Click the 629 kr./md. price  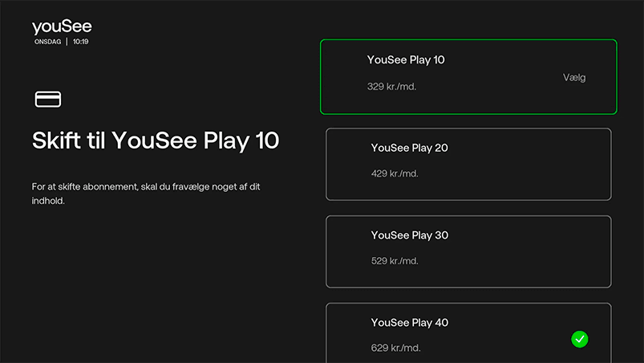point(395,348)
